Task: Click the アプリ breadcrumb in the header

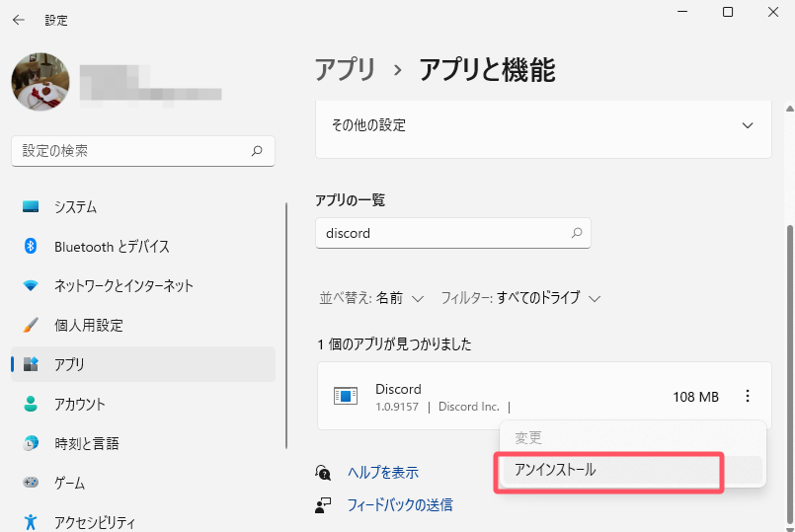Action: coord(345,69)
